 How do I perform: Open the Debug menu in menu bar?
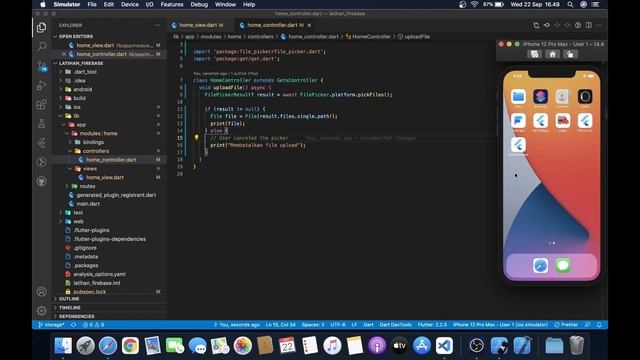click(199, 4)
